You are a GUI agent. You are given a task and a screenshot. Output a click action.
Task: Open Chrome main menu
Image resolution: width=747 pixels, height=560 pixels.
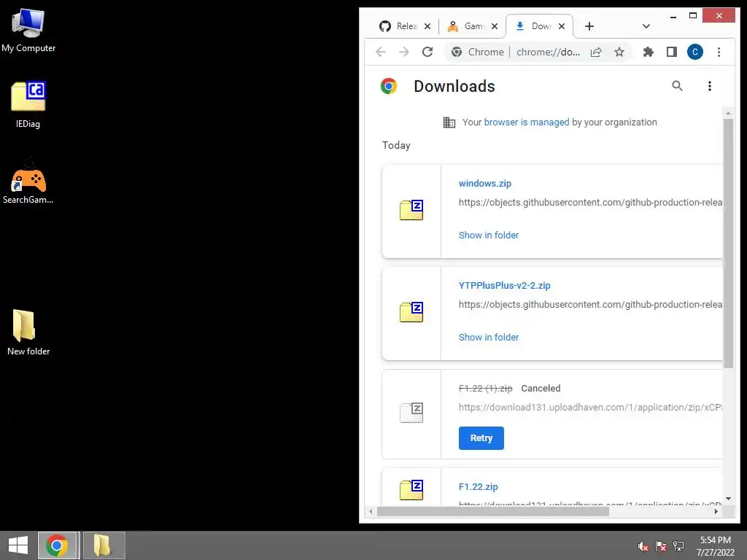tap(719, 52)
